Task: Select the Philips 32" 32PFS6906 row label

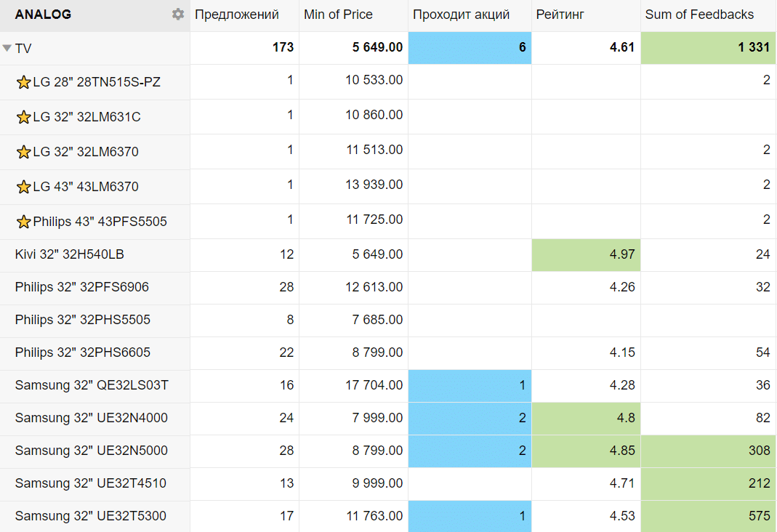Action: pyautogui.click(x=81, y=287)
